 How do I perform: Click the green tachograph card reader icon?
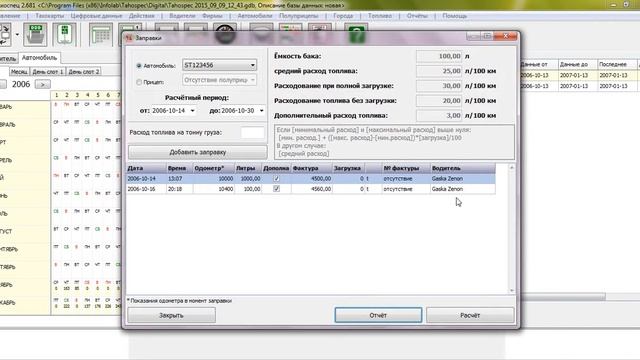coord(64,35)
